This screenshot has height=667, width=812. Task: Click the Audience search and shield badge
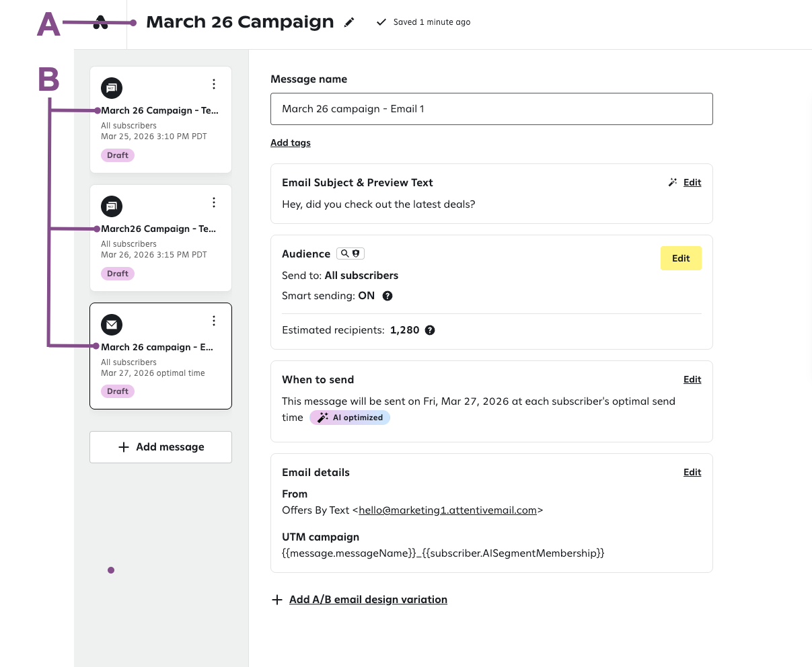click(x=350, y=253)
